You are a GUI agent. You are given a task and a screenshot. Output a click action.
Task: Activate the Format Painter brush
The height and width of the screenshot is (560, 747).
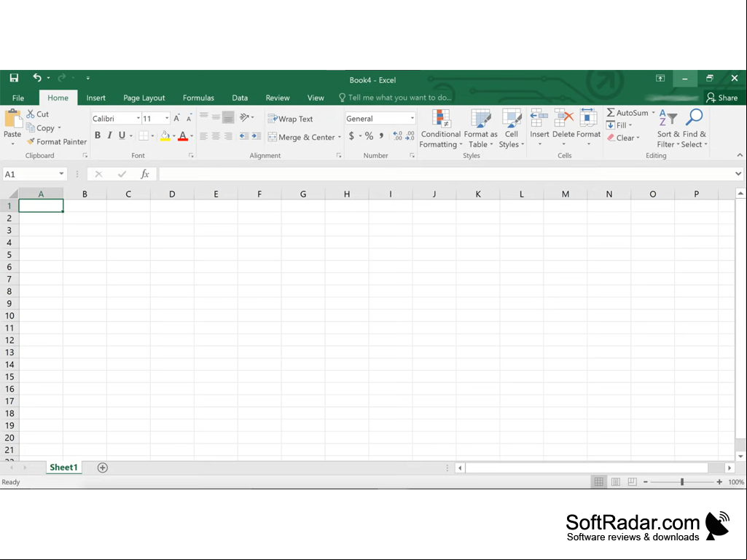point(31,141)
